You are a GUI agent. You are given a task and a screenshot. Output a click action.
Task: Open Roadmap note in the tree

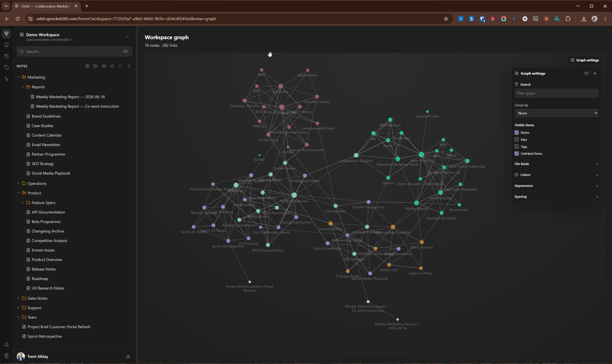(40, 278)
